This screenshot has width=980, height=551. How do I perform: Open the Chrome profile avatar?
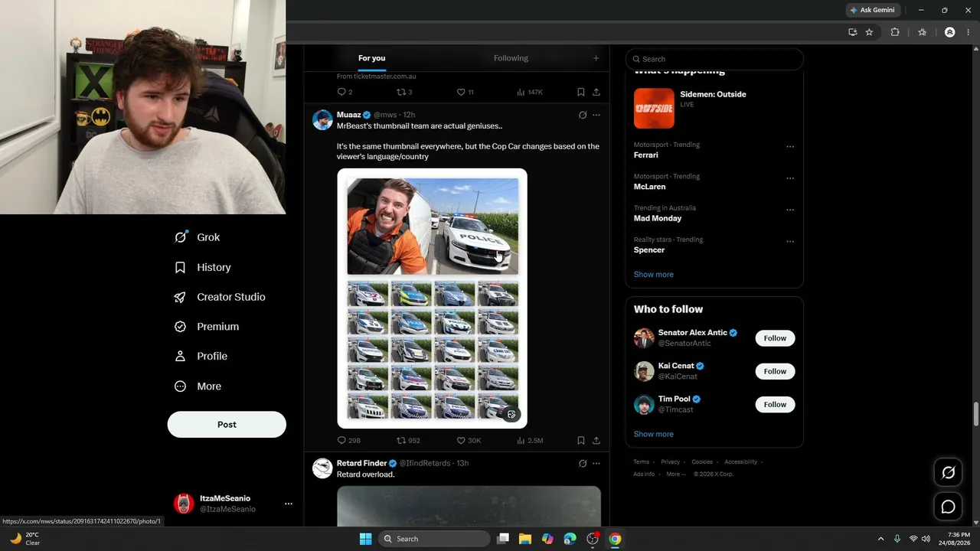click(949, 32)
